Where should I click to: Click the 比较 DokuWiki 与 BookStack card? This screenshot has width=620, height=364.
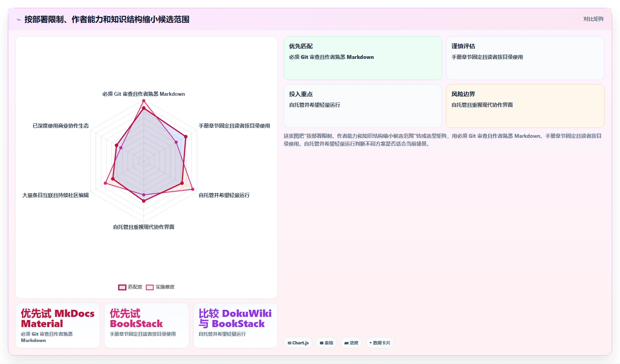236,326
